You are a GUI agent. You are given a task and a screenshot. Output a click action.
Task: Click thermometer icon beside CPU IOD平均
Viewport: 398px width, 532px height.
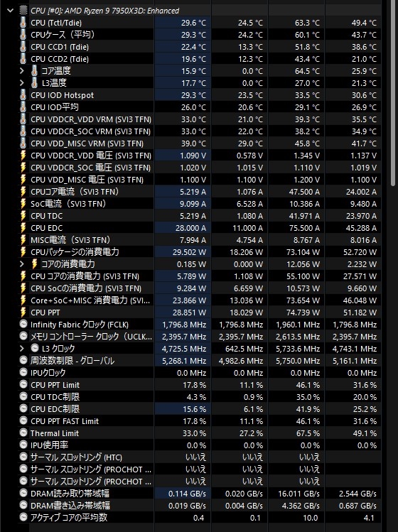(x=23, y=107)
